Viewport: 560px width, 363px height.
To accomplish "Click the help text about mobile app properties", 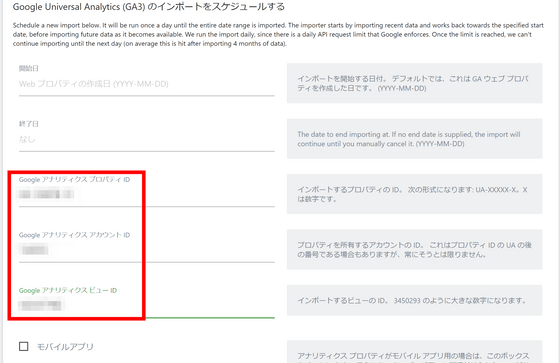I will point(413,357).
